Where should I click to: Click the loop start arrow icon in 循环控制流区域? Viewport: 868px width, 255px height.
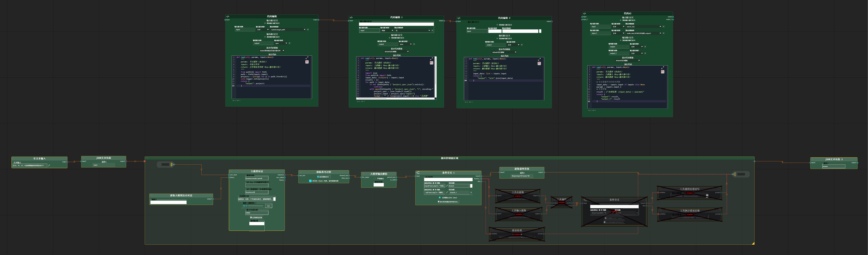pyautogui.click(x=172, y=164)
